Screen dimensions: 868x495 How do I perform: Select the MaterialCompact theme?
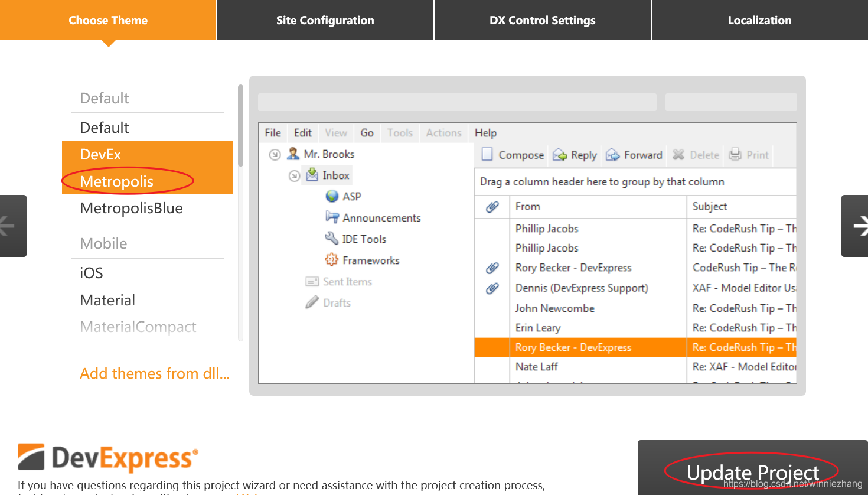point(147,327)
